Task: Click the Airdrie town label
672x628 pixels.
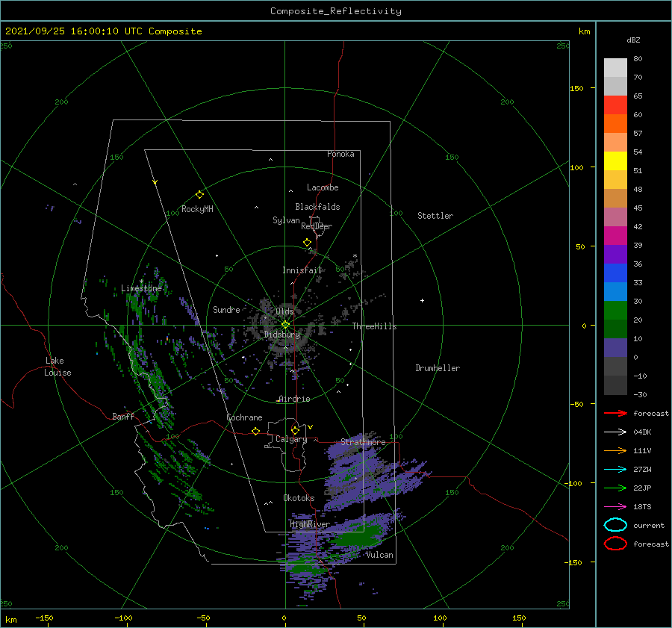Action: click(294, 399)
